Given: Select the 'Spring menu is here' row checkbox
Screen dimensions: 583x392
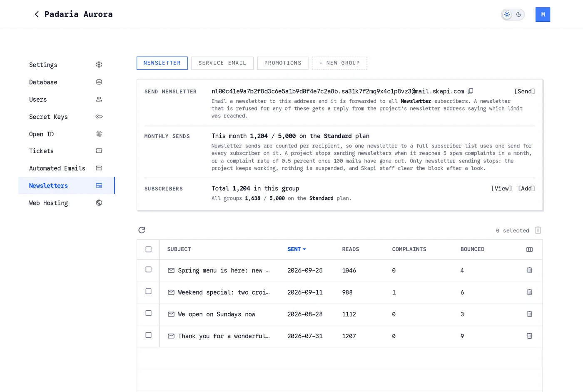Looking at the screenshot, I should click(148, 270).
